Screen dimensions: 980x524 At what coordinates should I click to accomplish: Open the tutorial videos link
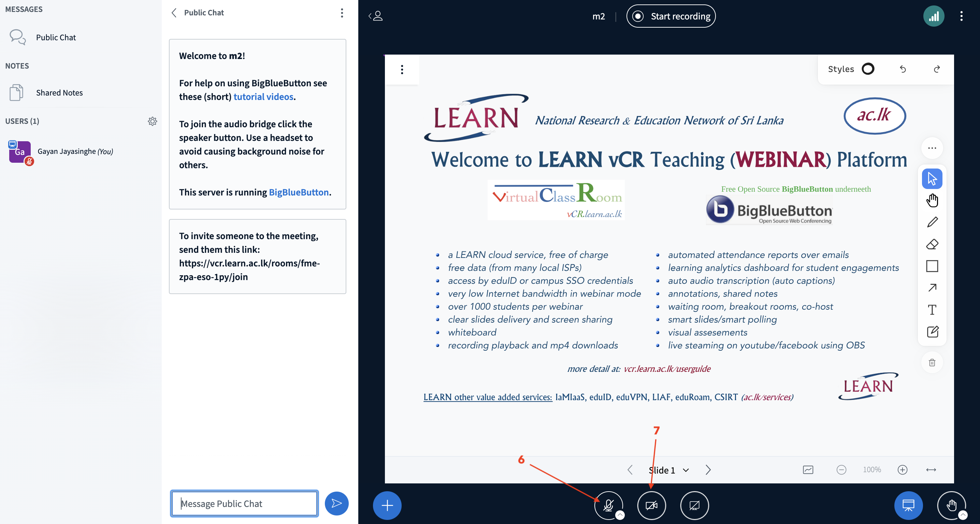click(263, 97)
